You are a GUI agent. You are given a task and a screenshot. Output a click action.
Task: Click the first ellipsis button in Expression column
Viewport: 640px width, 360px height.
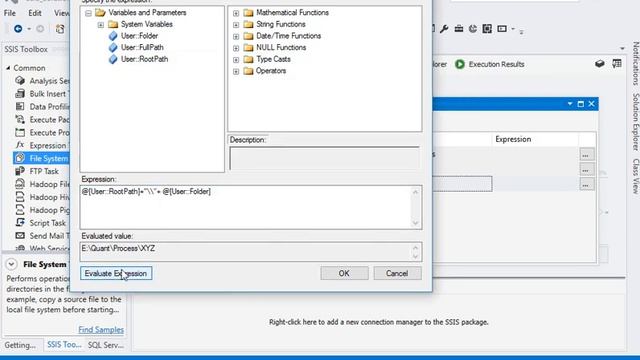[587, 155]
